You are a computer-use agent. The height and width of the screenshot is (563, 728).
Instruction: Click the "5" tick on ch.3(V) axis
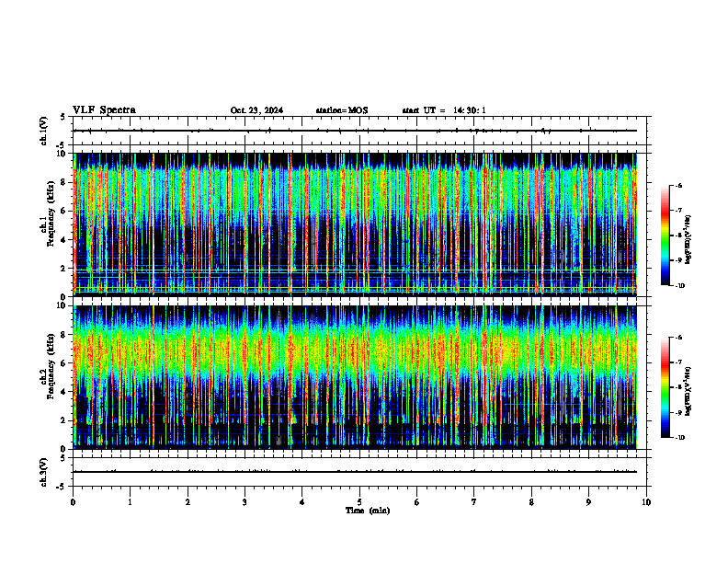(63, 458)
